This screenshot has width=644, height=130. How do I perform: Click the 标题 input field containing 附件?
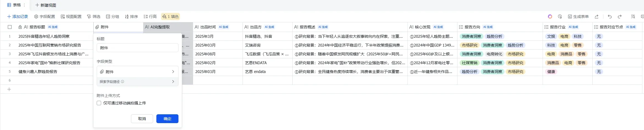coord(138,48)
